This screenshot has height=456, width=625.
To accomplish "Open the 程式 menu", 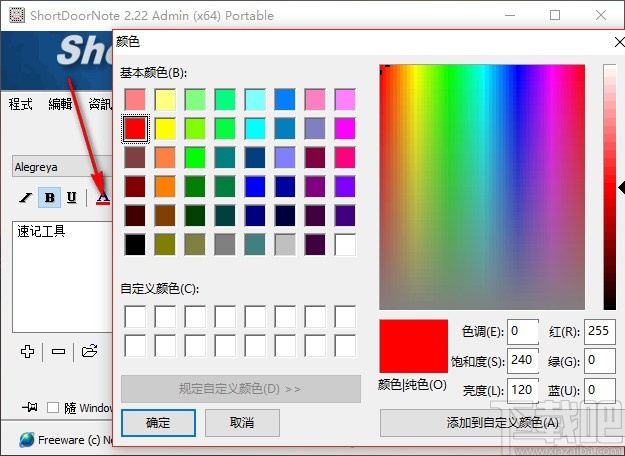I will click(x=20, y=104).
